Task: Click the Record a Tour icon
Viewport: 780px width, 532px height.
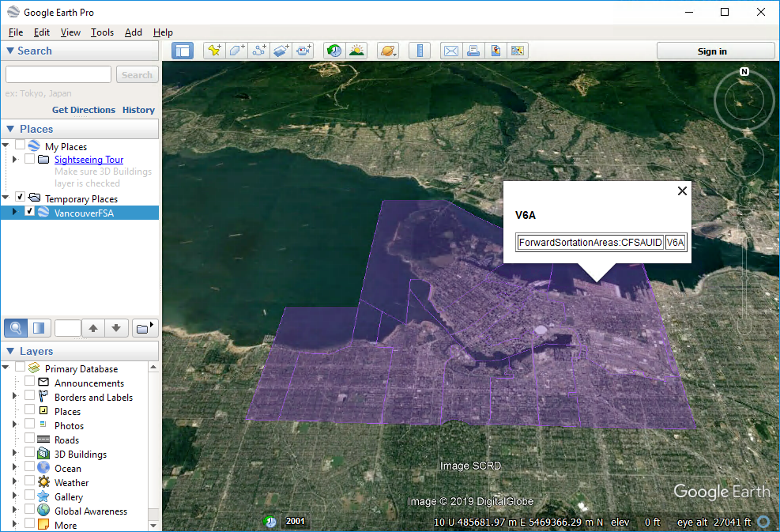Action: coord(303,51)
